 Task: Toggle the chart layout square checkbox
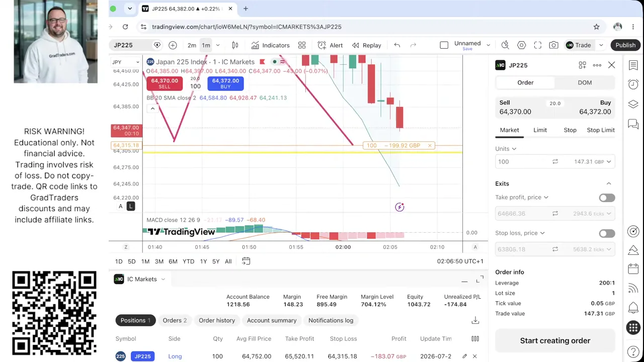[x=444, y=45]
